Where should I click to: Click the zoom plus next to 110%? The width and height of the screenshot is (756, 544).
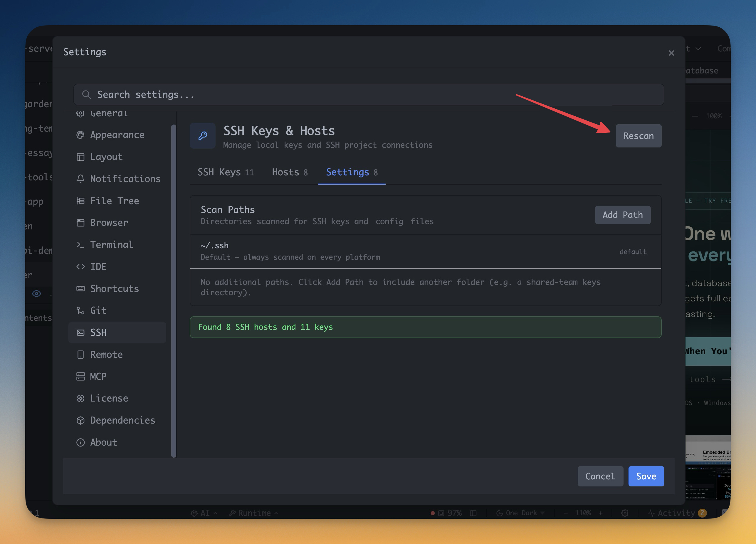tap(600, 513)
